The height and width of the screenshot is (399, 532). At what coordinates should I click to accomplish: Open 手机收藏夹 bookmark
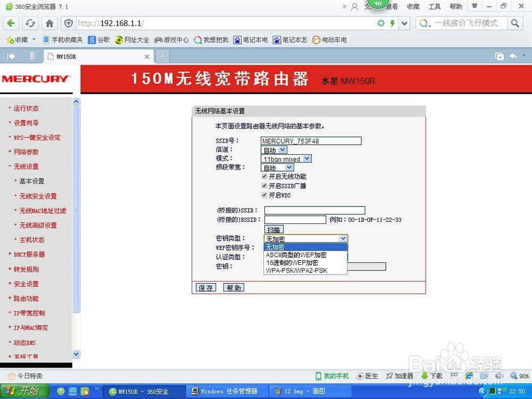[x=63, y=40]
